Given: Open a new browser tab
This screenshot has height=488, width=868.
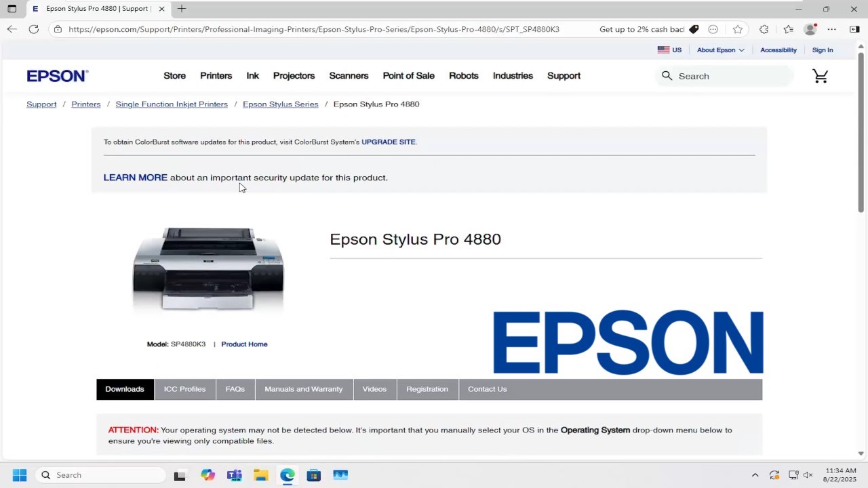Looking at the screenshot, I should [182, 9].
